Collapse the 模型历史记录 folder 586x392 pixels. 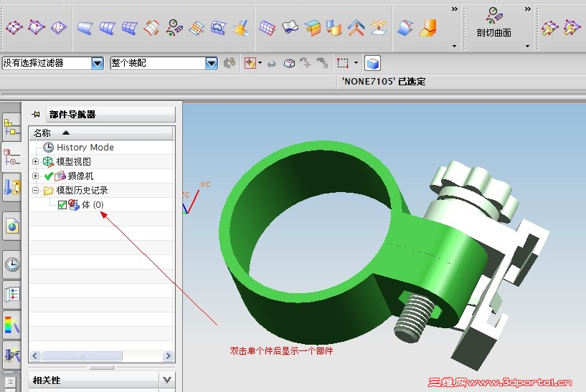click(x=35, y=191)
